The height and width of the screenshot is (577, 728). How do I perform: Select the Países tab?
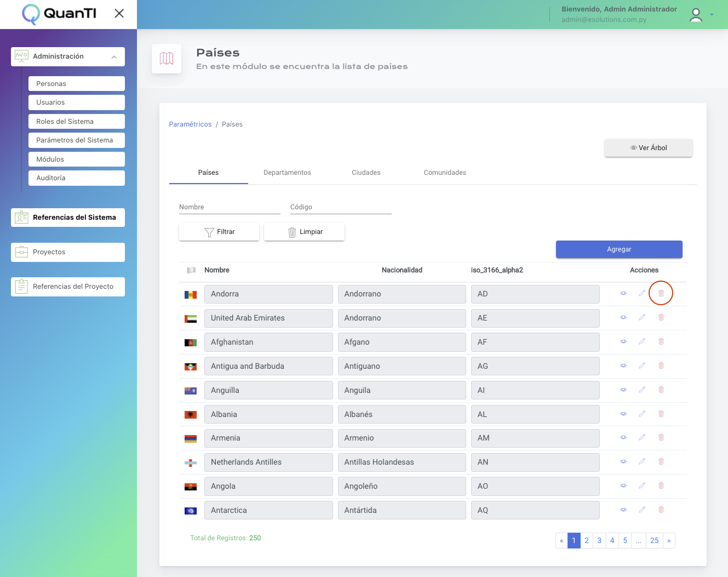tap(208, 173)
